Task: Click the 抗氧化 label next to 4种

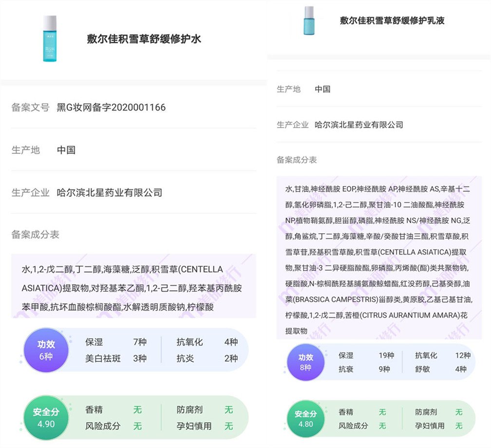Action: coord(189,342)
